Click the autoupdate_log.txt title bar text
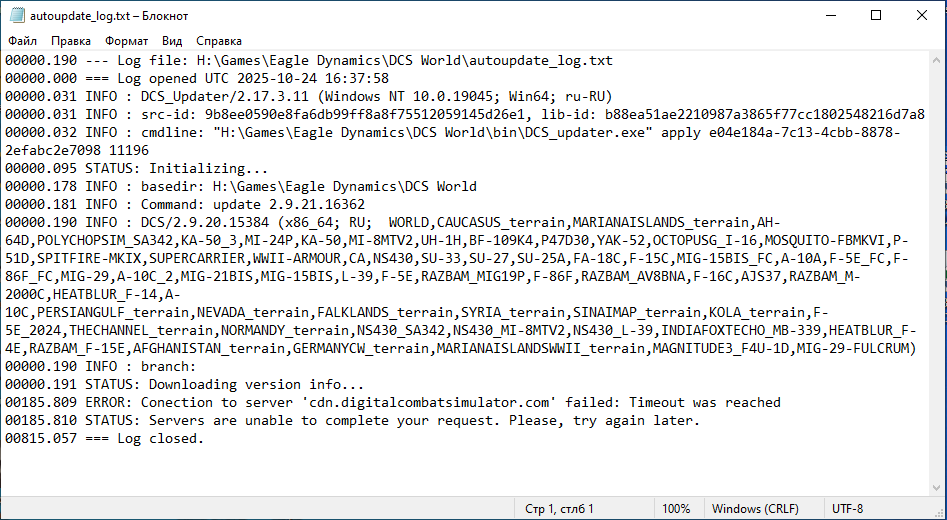 (x=109, y=15)
